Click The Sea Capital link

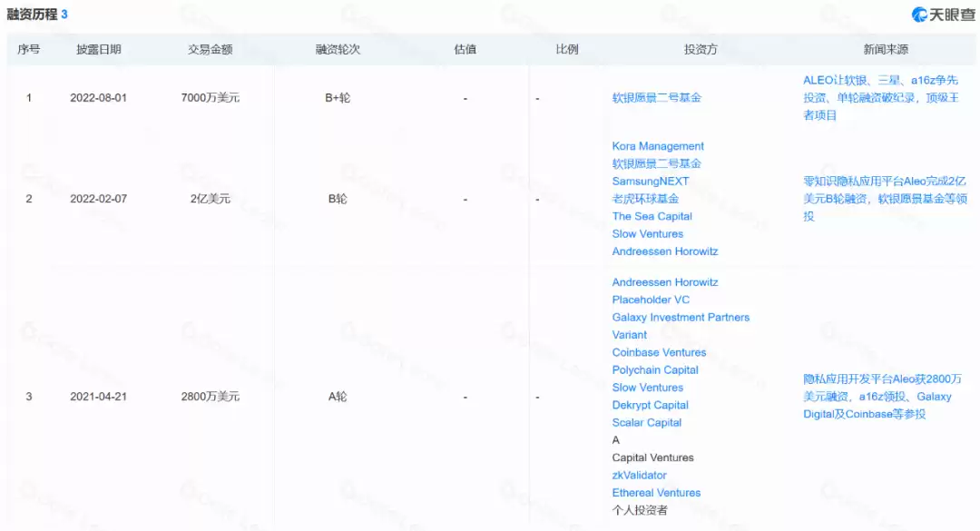click(652, 216)
